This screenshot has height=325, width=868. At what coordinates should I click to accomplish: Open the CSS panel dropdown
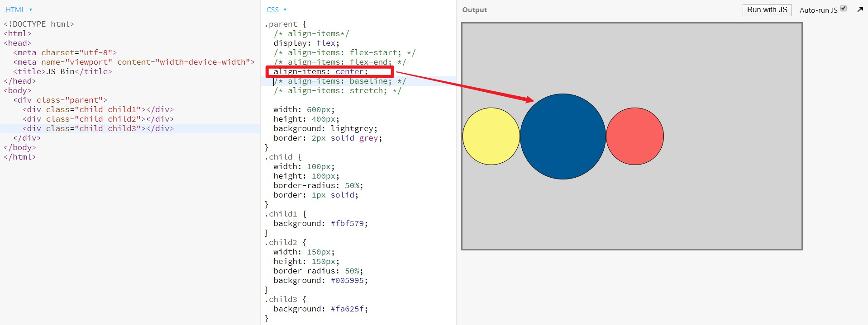[x=276, y=9]
